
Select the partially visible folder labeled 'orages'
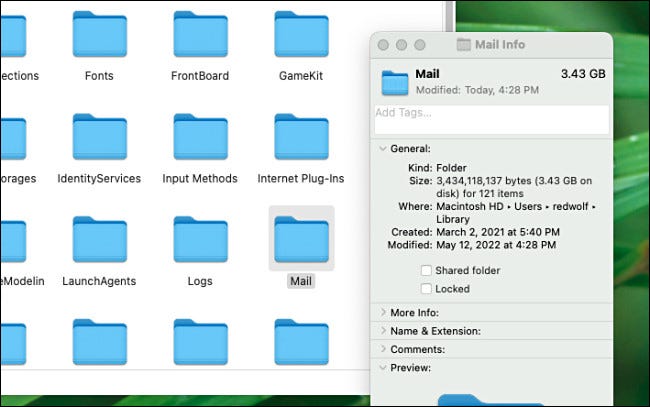(x=13, y=136)
